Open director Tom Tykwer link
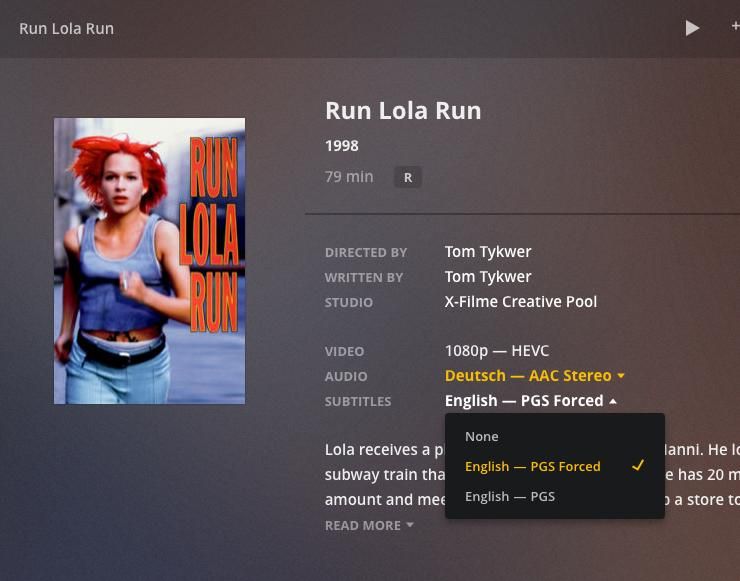 [488, 252]
